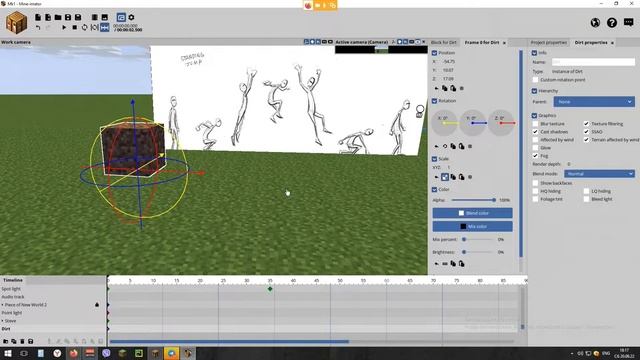
Task: Select the Frame 0 for Dirt tab
Action: 482,42
